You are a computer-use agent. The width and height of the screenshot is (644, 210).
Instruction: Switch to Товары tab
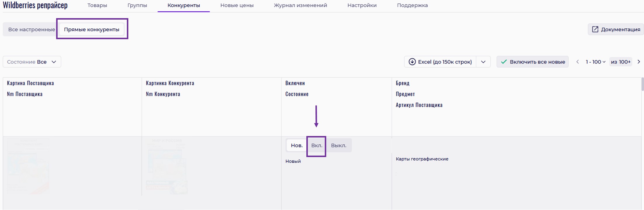point(97,5)
